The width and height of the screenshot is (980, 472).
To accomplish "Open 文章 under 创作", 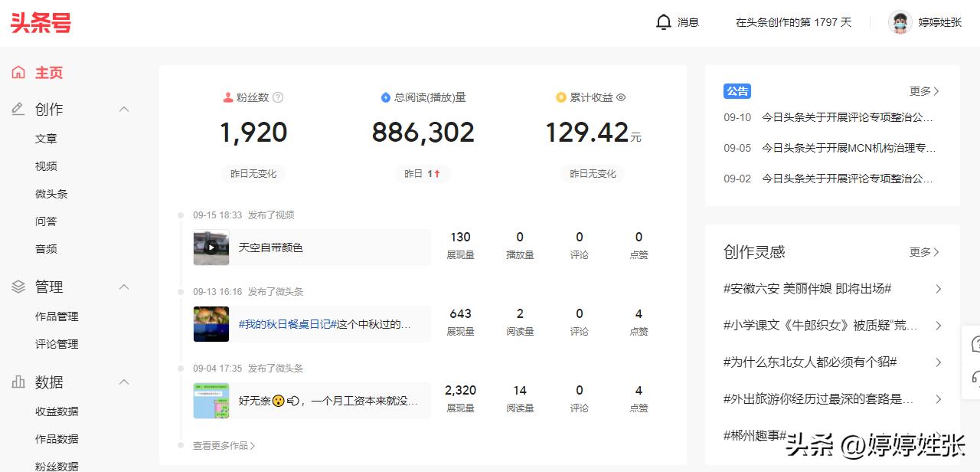I will [46, 139].
